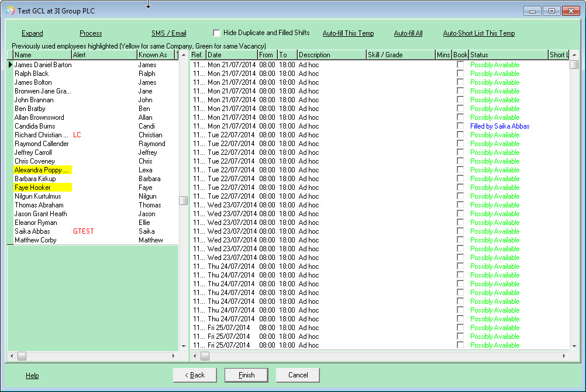Screen dimensions: 586x392
Task: Click shifts grid vertical scrollbar thumb
Action: point(574,64)
